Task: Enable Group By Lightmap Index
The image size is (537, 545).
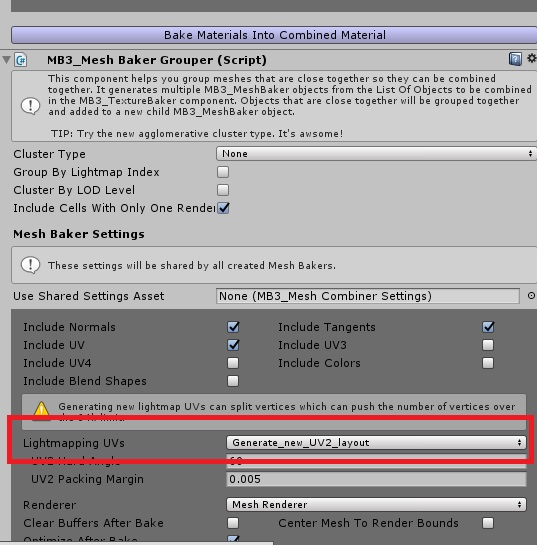Action: point(223,172)
